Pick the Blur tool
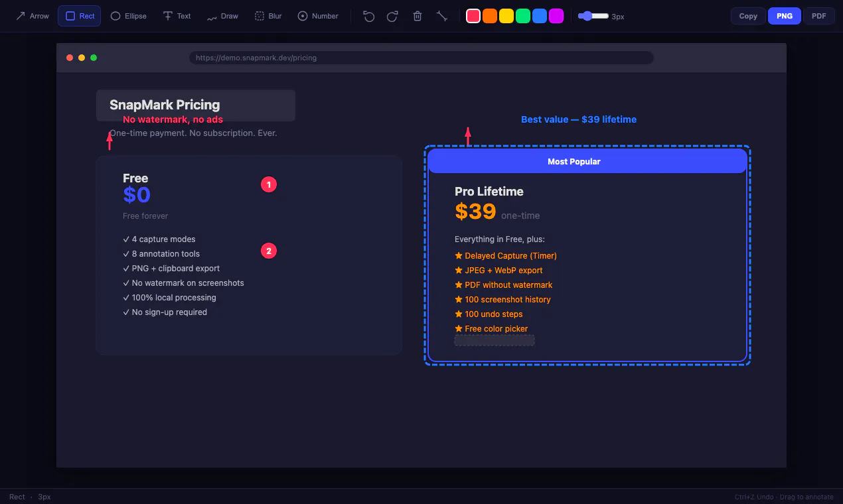The image size is (843, 504). [x=269, y=16]
